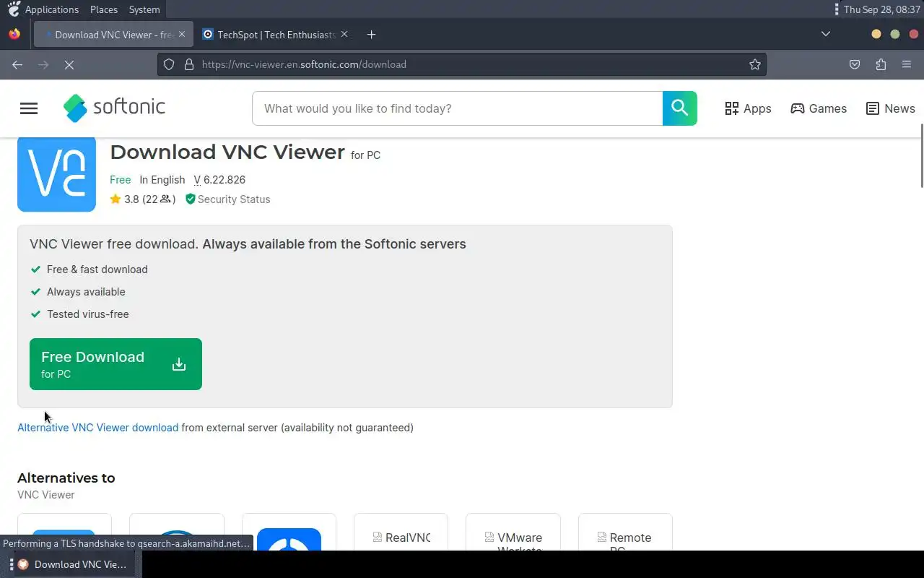Screen dimensions: 924x578
Task: Open the Remote PC alternative card
Action: click(x=625, y=532)
